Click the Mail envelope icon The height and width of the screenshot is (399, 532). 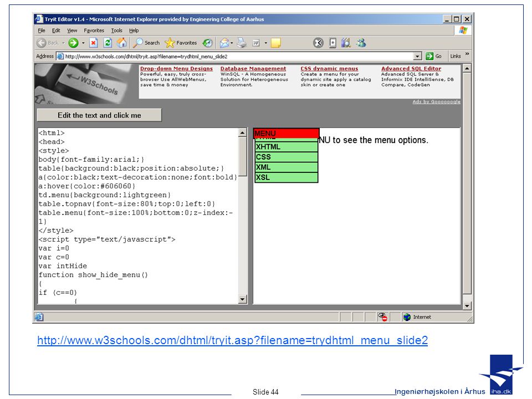tap(224, 43)
